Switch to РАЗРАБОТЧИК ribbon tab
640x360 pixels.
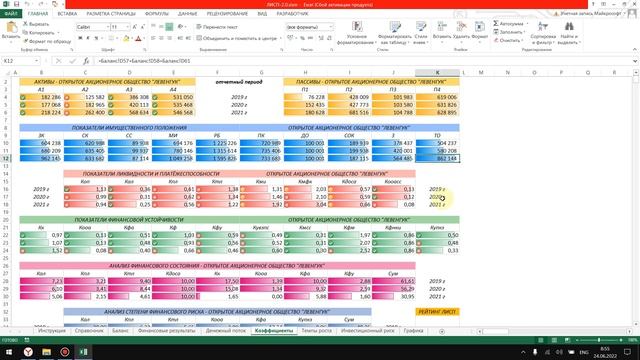[292, 13]
